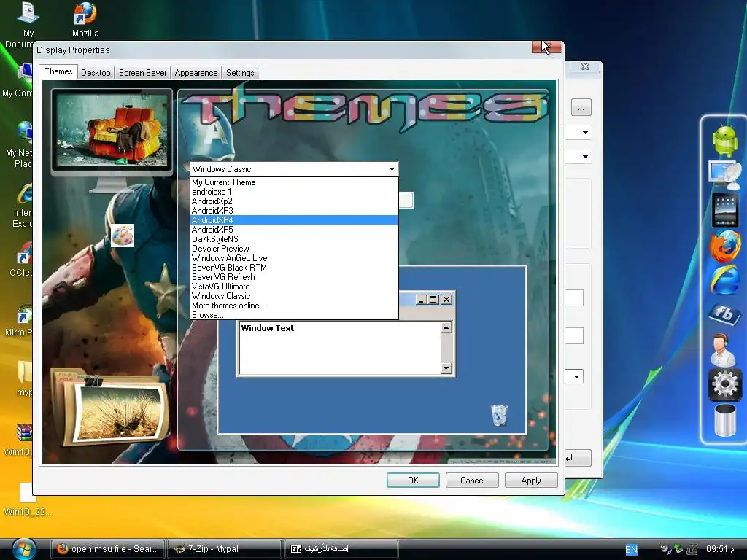Launch the iPad-style tablet icon in the dock

tap(724, 209)
